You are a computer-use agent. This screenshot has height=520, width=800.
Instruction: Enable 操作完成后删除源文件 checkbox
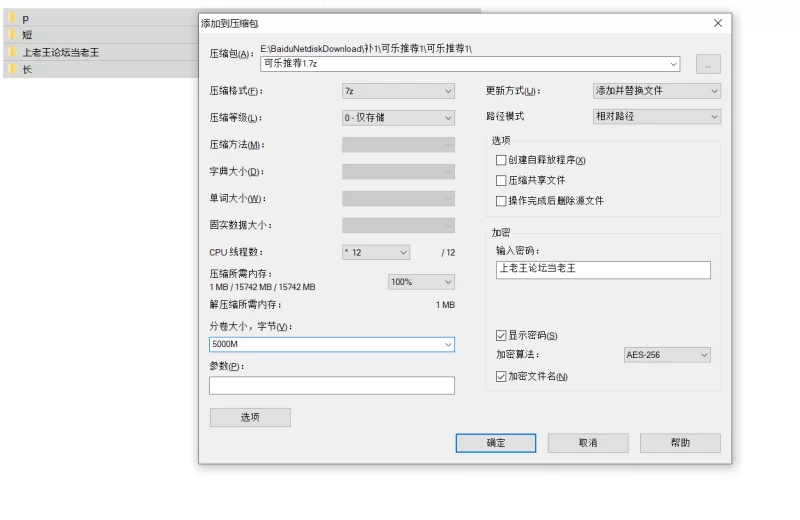[x=501, y=201]
